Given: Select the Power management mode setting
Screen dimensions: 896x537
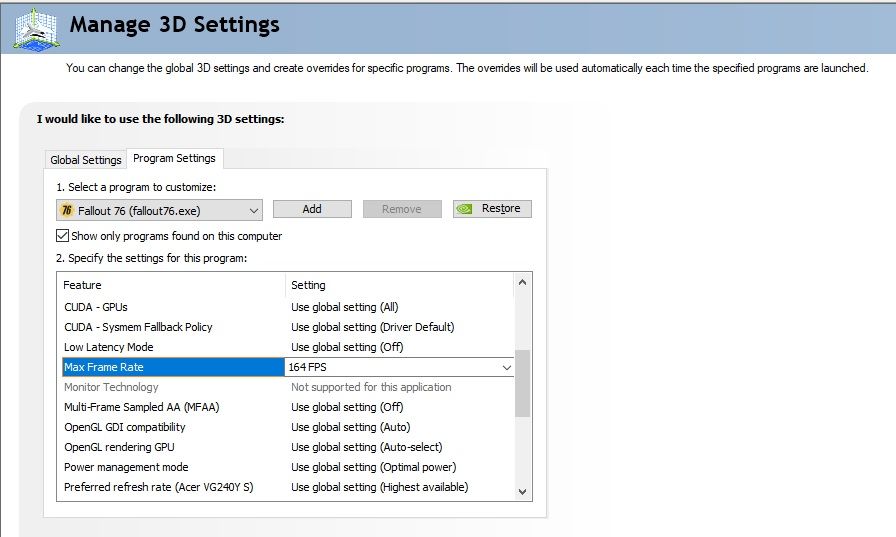Looking at the screenshot, I should tap(372, 467).
